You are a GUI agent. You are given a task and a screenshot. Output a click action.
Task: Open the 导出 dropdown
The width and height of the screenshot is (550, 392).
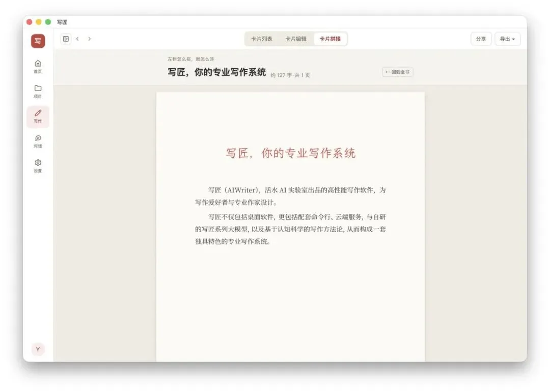coord(507,39)
